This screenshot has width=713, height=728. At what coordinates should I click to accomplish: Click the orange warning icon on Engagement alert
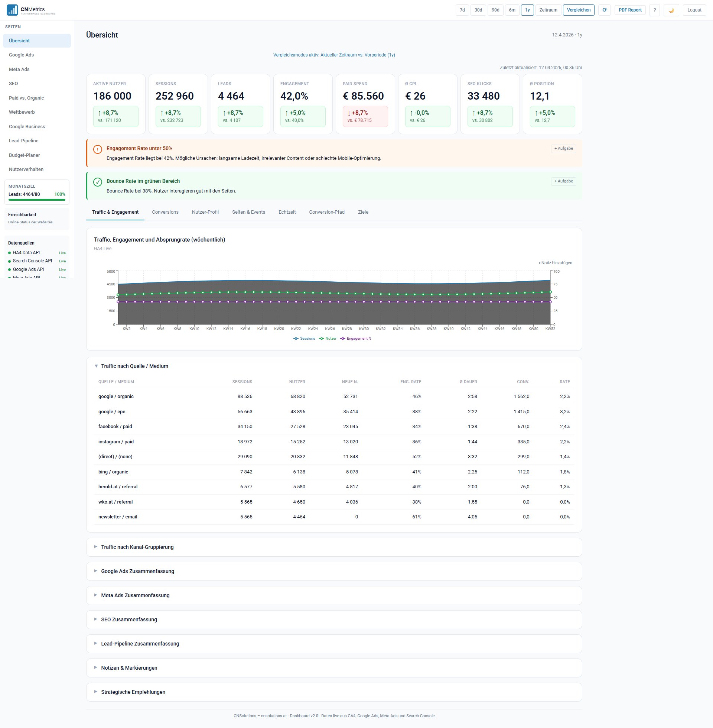[x=97, y=149]
